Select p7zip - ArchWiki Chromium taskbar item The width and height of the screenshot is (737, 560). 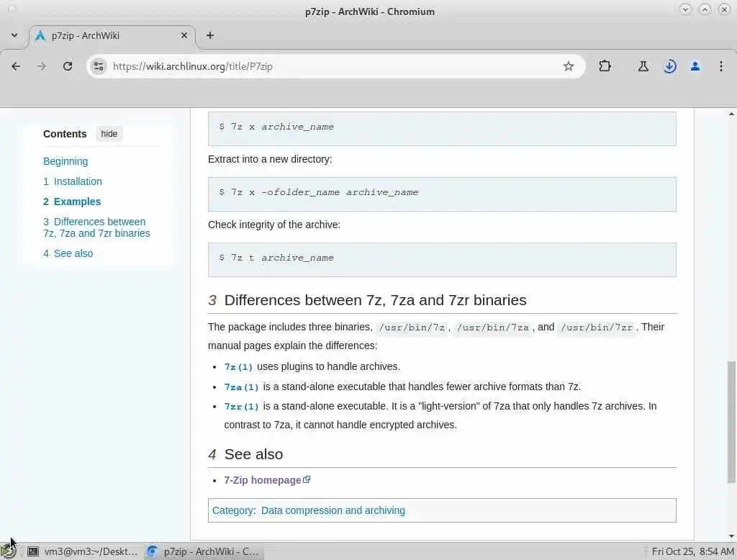click(203, 551)
